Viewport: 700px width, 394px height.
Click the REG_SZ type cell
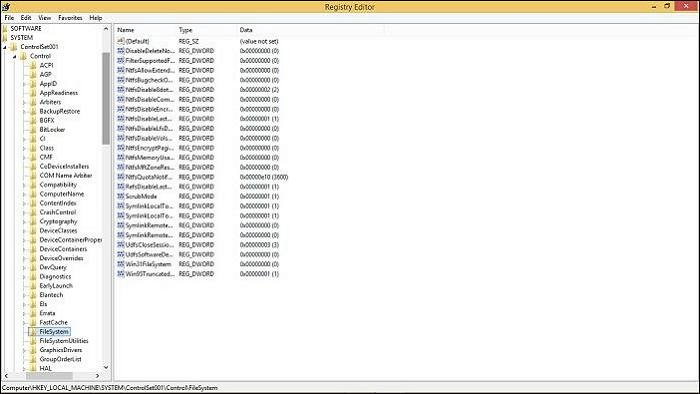tap(189, 41)
